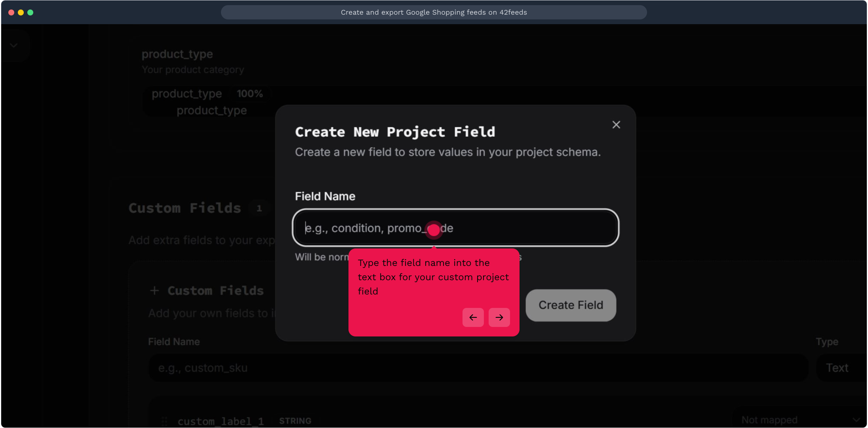The width and height of the screenshot is (868, 428).
Task: Open the Type dropdown currently set to Text
Action: (x=838, y=368)
